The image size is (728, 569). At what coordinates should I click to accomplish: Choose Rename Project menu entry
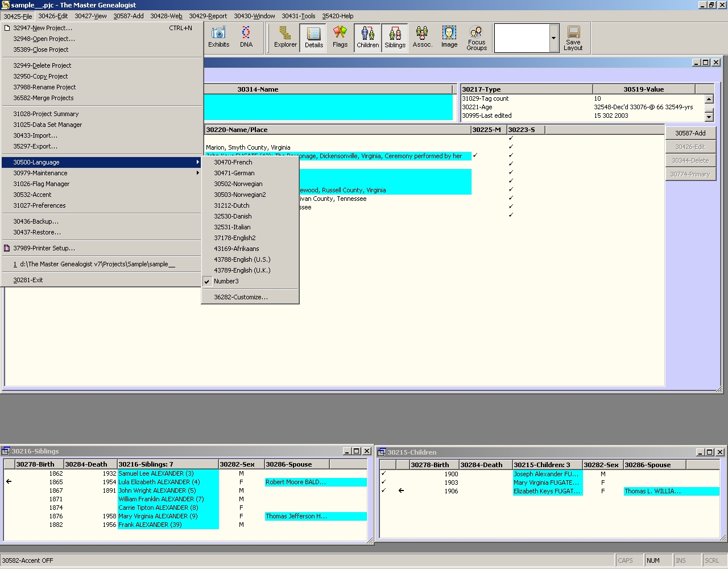click(102, 87)
